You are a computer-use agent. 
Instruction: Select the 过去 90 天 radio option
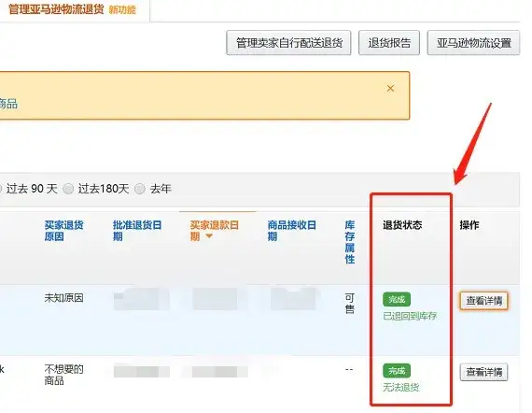click(x=0, y=189)
